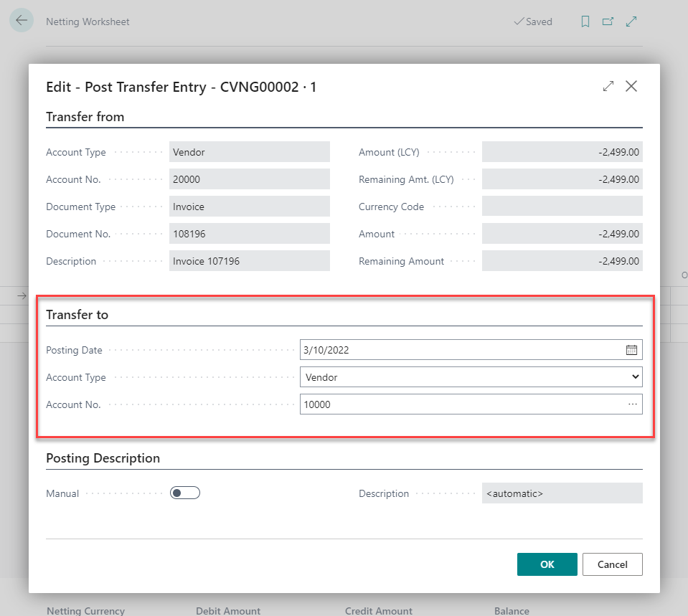Close the Post Transfer Entry dialog
688x616 pixels.
coord(631,86)
